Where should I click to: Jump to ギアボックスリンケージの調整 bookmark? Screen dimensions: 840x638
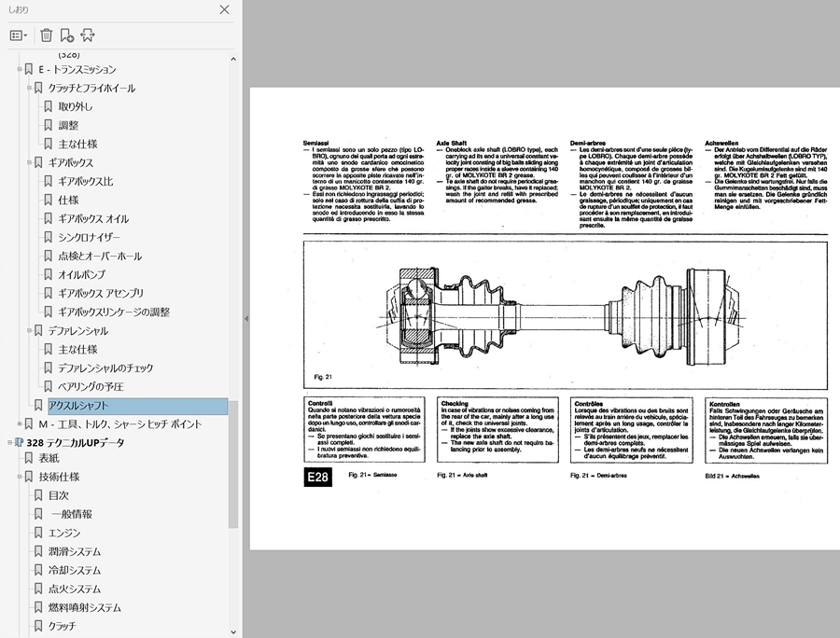(x=114, y=312)
